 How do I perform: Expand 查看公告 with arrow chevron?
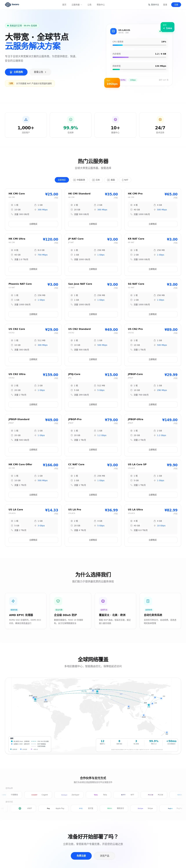point(40,72)
